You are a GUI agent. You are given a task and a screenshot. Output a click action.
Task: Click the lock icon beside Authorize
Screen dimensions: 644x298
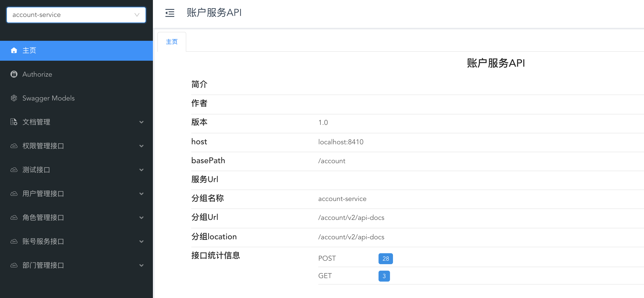[14, 74]
